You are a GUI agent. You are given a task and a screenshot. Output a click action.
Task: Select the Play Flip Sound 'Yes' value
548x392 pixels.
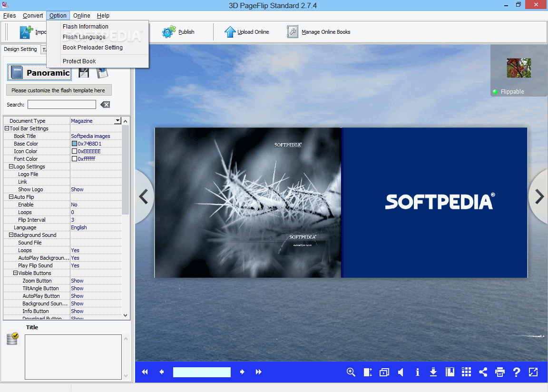[75, 265]
